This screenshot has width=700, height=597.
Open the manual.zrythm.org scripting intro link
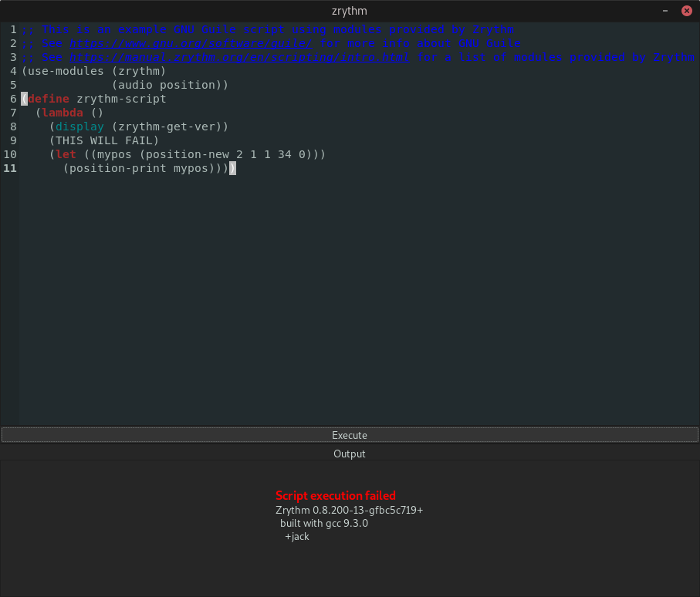pos(240,57)
